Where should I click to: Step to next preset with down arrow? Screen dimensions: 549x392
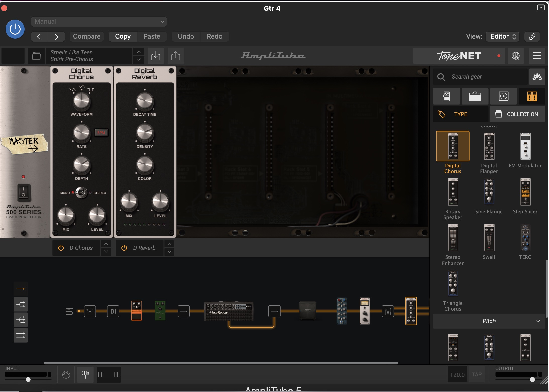pos(139,60)
